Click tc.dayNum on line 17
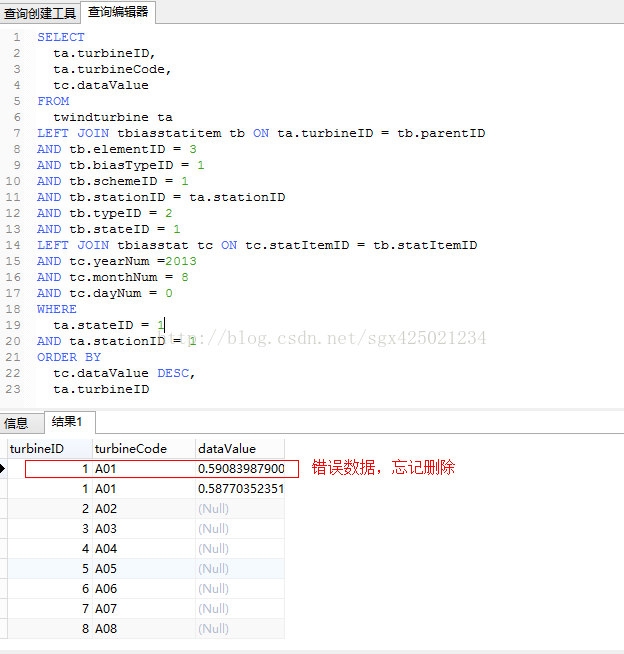 [105, 293]
